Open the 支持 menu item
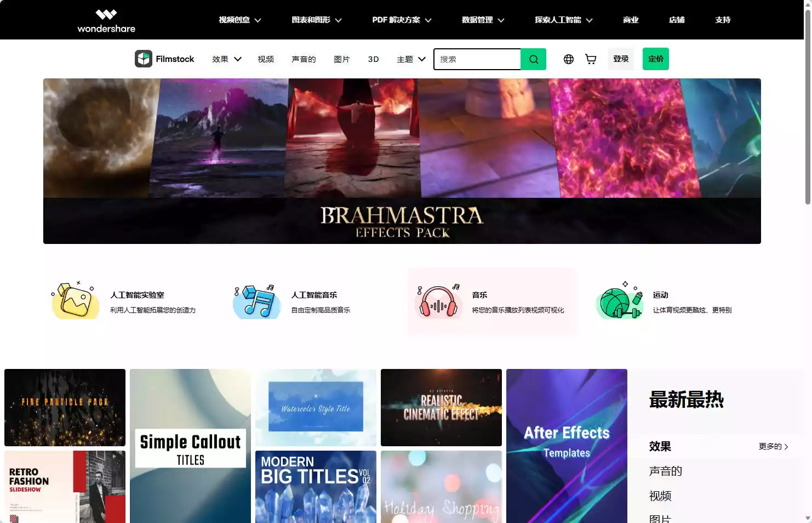Screen dimensions: 812x523 [x=723, y=20]
